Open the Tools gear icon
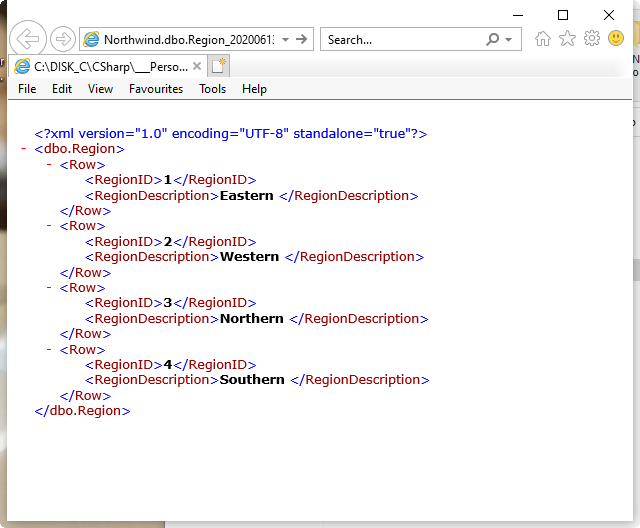640x528 pixels. tap(592, 38)
